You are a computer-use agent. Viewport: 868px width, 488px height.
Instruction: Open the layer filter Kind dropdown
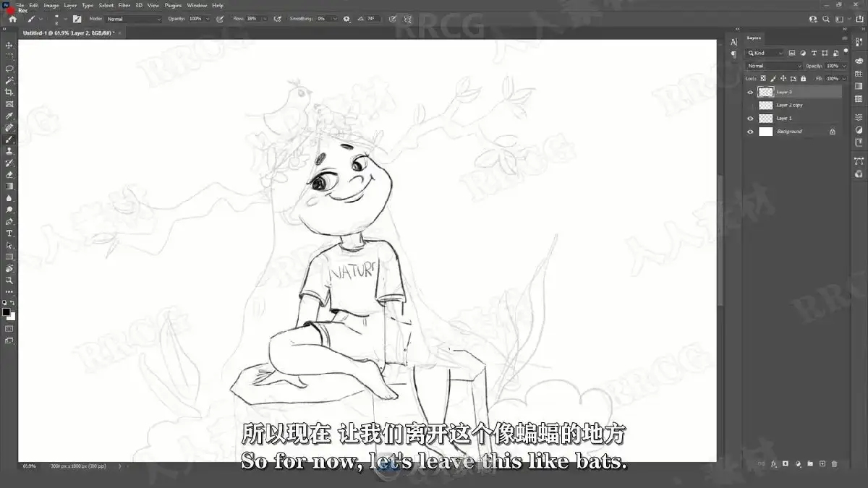(x=765, y=53)
